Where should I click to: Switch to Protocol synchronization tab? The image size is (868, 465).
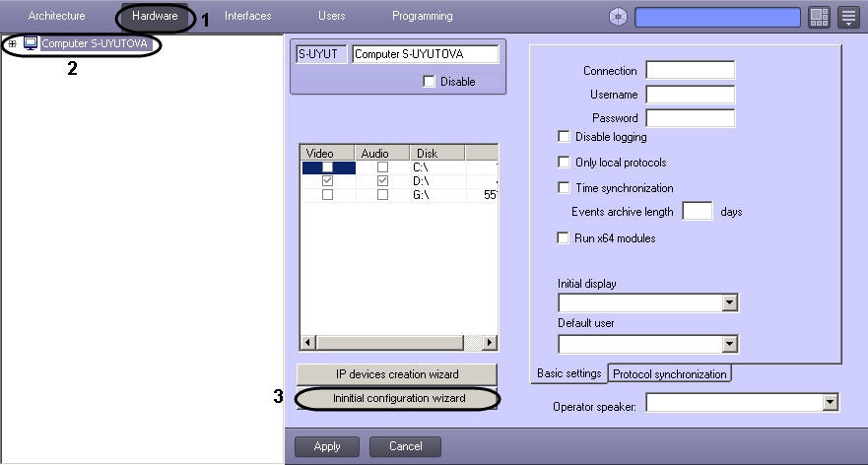pos(670,374)
